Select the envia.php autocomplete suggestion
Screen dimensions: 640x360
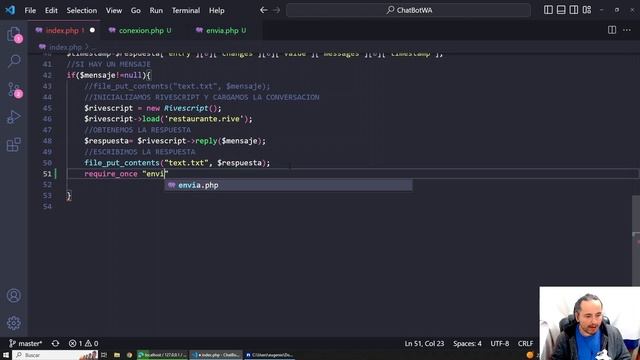click(288, 185)
